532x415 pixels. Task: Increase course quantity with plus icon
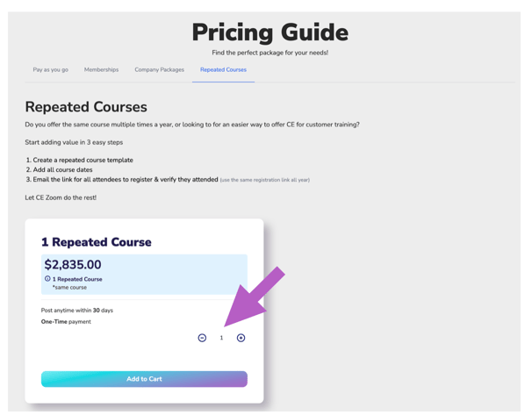pyautogui.click(x=241, y=338)
